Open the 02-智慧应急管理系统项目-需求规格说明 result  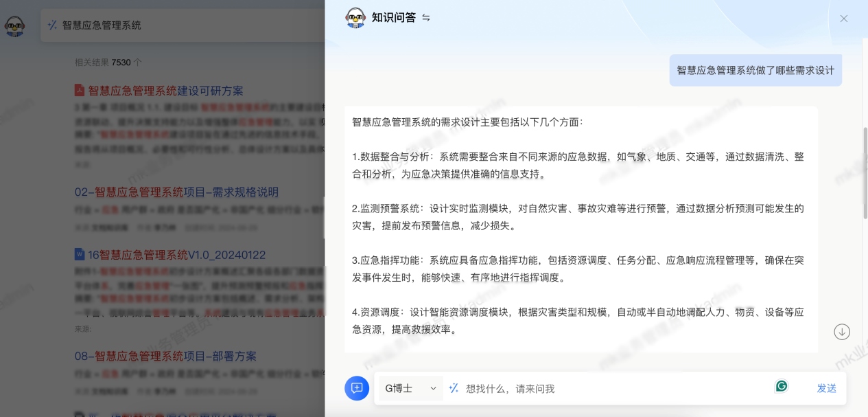(x=176, y=192)
